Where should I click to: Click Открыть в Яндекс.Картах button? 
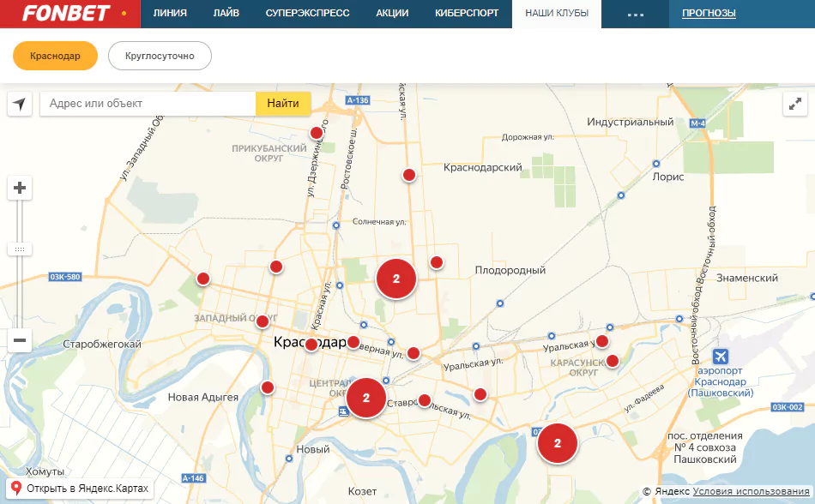pyautogui.click(x=80, y=489)
